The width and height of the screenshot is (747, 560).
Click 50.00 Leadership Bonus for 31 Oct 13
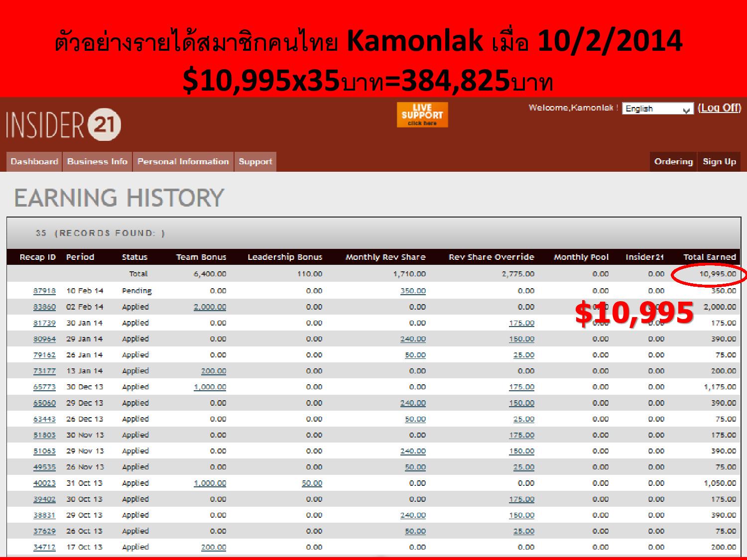pyautogui.click(x=312, y=483)
